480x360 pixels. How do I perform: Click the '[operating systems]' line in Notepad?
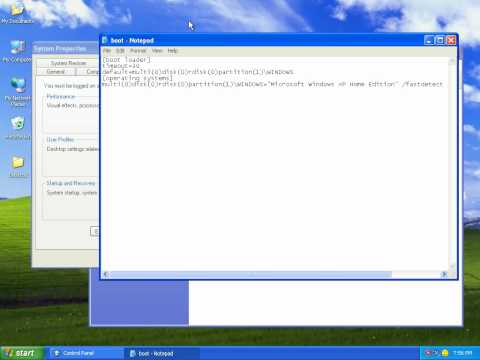[x=137, y=78]
